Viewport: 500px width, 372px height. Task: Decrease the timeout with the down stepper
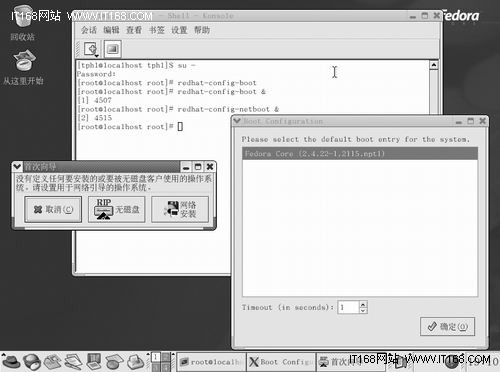363,310
